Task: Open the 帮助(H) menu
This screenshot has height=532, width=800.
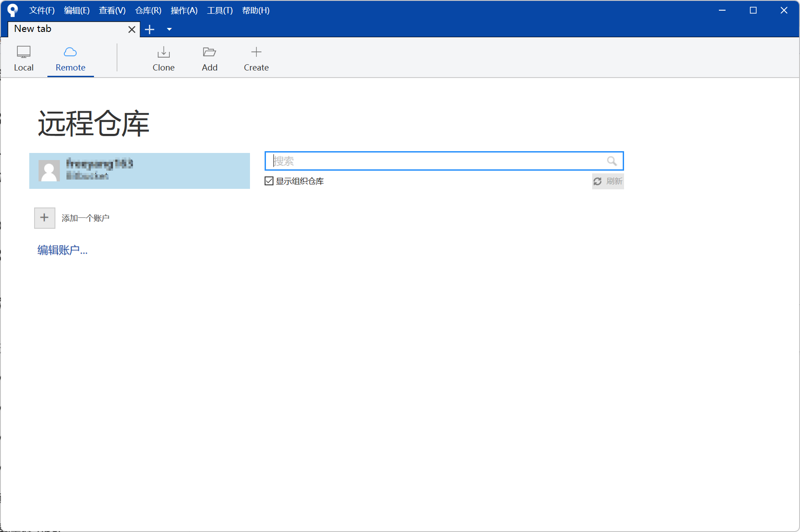Action: click(256, 10)
